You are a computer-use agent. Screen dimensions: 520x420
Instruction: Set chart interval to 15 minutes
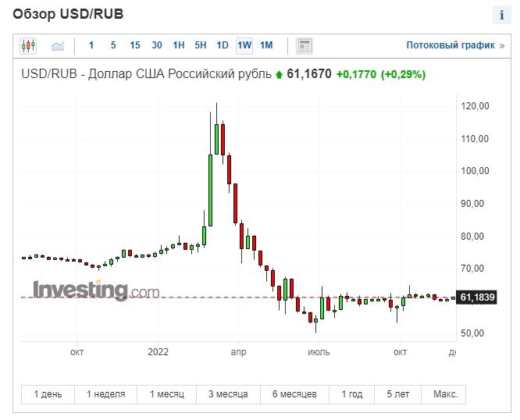135,45
